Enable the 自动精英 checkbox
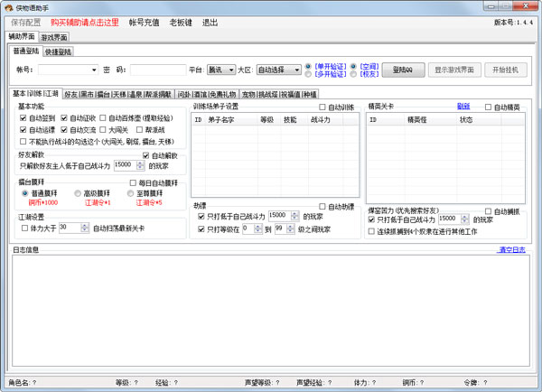Screen dimensions: 542x392 [489, 107]
